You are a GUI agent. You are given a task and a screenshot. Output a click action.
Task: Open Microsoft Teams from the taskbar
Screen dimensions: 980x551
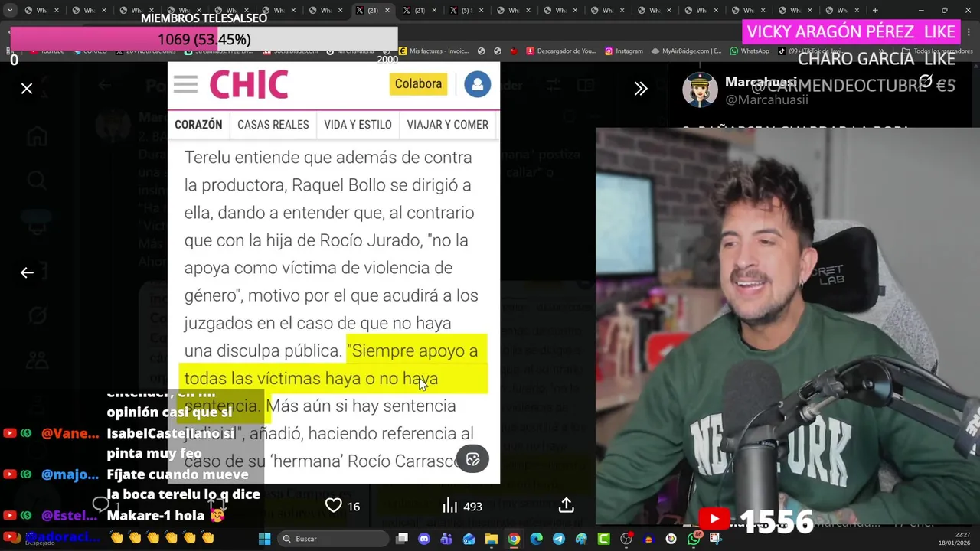click(x=446, y=539)
